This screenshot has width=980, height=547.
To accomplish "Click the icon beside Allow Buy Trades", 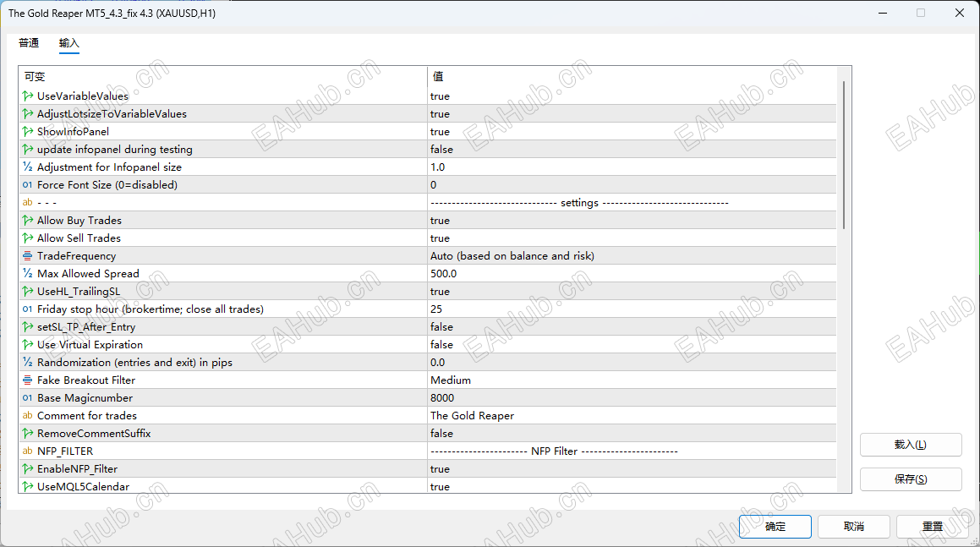I will 28,220.
